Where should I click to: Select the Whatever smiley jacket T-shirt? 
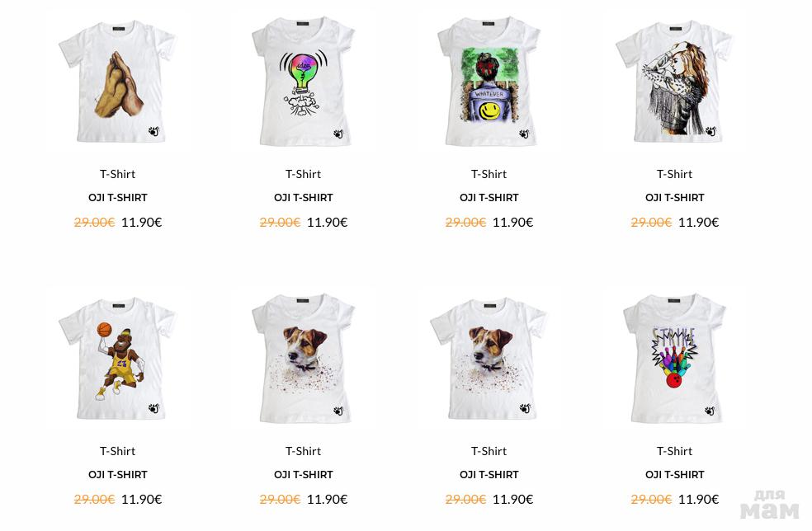(489, 82)
